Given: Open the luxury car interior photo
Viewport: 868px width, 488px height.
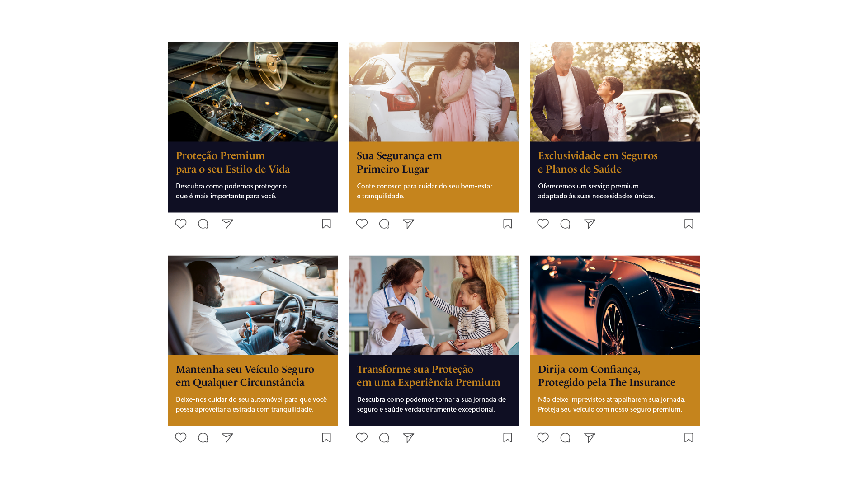Looking at the screenshot, I should 253,92.
